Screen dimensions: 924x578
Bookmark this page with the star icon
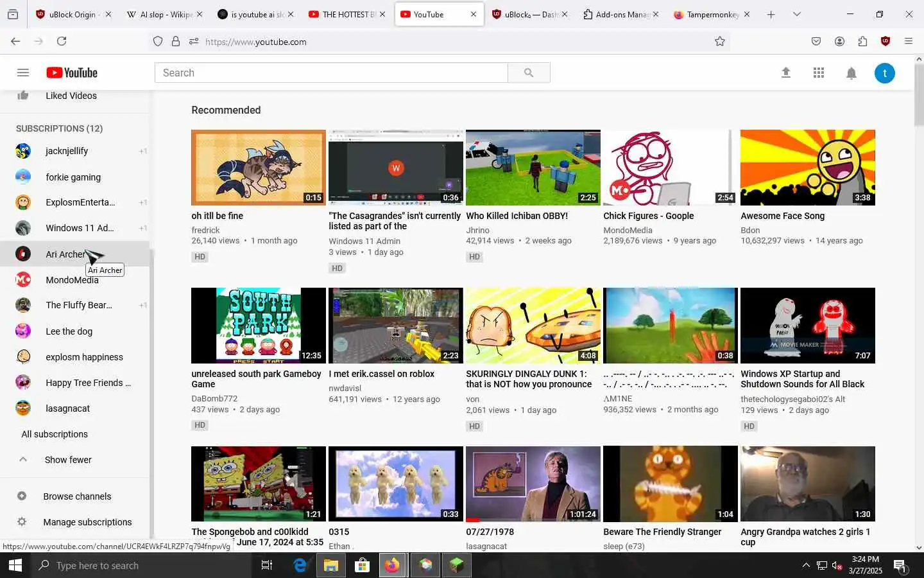[720, 41]
